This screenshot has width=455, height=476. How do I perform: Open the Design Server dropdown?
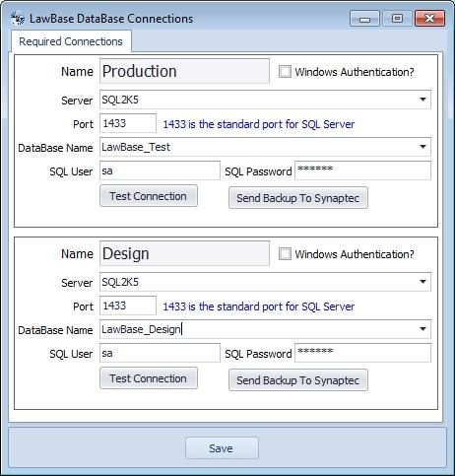point(422,282)
